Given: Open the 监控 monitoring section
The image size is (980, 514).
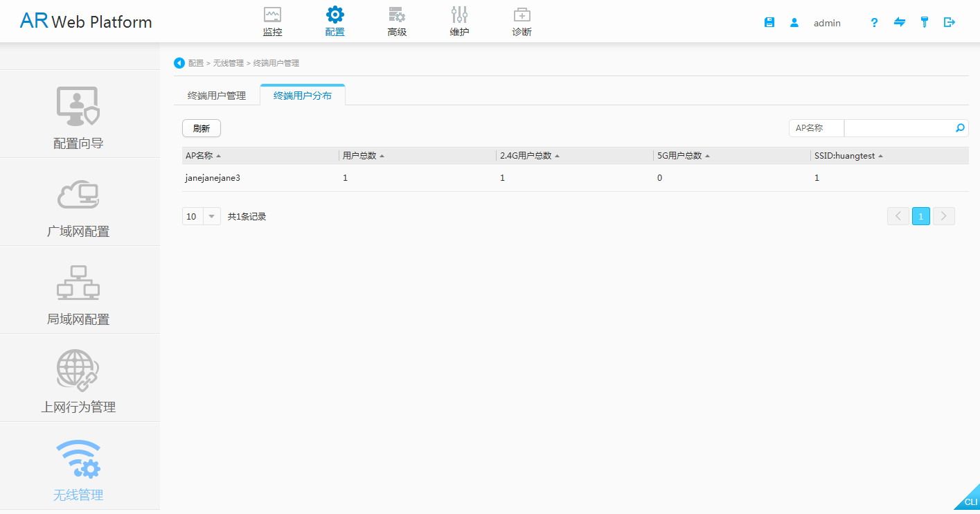Looking at the screenshot, I should tap(272, 21).
